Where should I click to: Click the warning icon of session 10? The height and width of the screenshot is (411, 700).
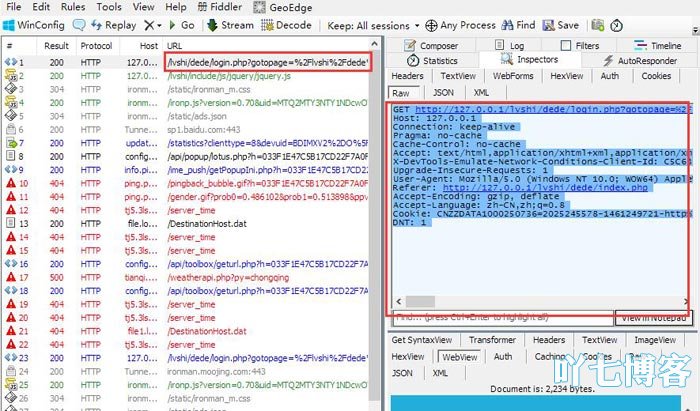pos(11,183)
